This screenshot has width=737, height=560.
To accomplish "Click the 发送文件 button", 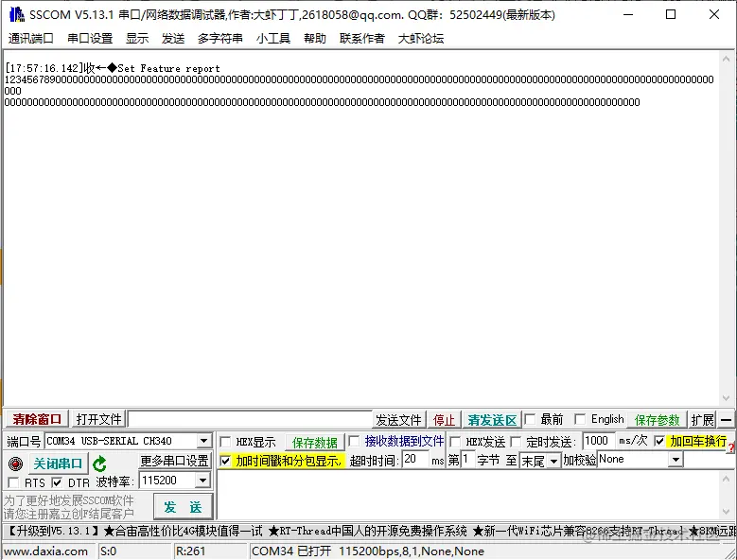I will 398,420.
